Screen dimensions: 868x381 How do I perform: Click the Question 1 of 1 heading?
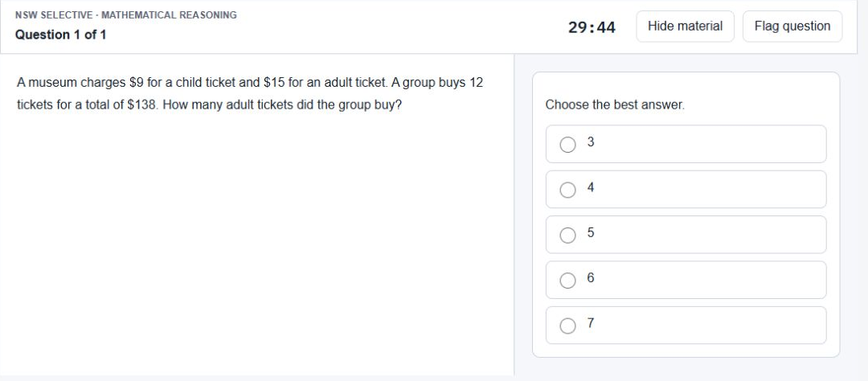[x=60, y=35]
